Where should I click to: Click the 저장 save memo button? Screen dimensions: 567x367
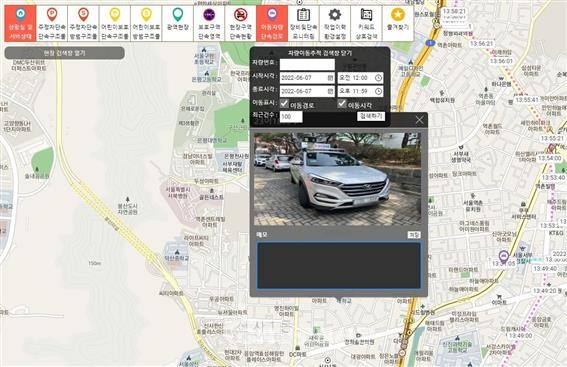(x=414, y=235)
